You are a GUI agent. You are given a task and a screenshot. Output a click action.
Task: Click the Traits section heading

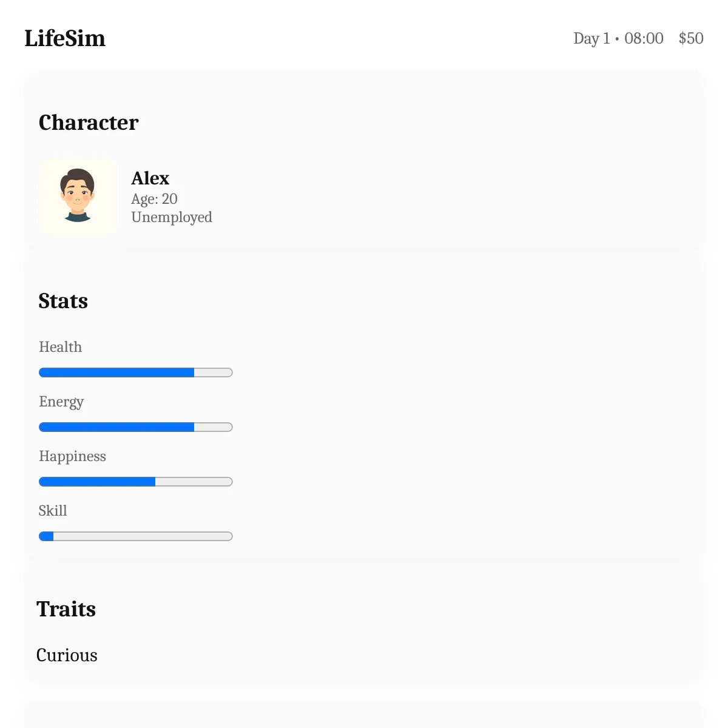(66, 609)
